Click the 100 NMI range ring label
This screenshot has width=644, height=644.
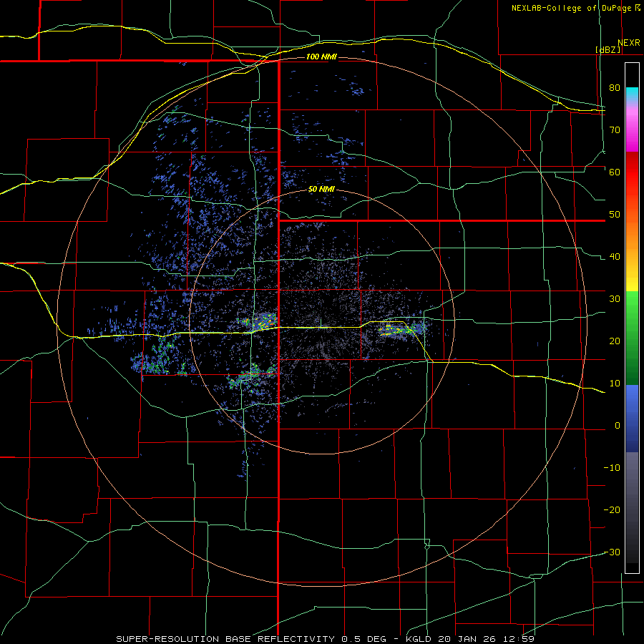coord(321,57)
